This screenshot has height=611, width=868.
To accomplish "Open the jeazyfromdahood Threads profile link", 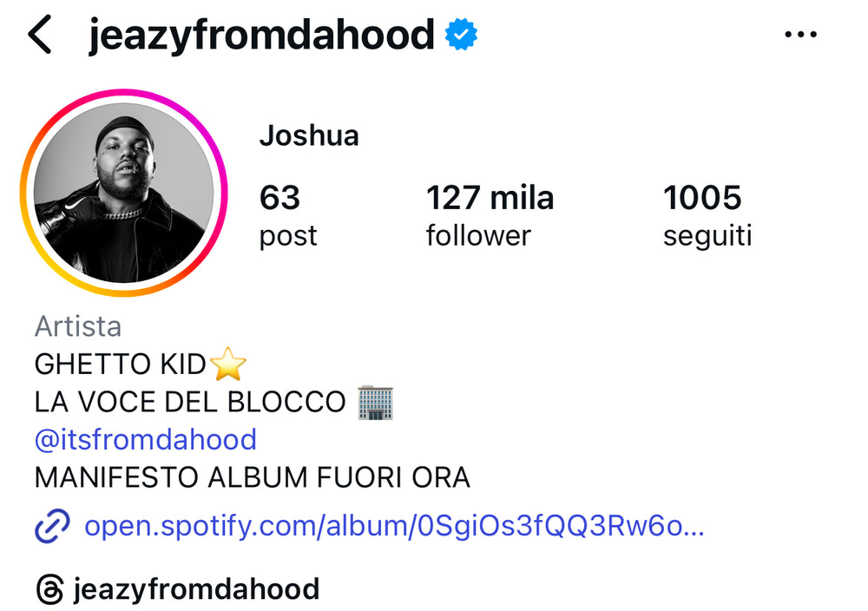I will (196, 589).
